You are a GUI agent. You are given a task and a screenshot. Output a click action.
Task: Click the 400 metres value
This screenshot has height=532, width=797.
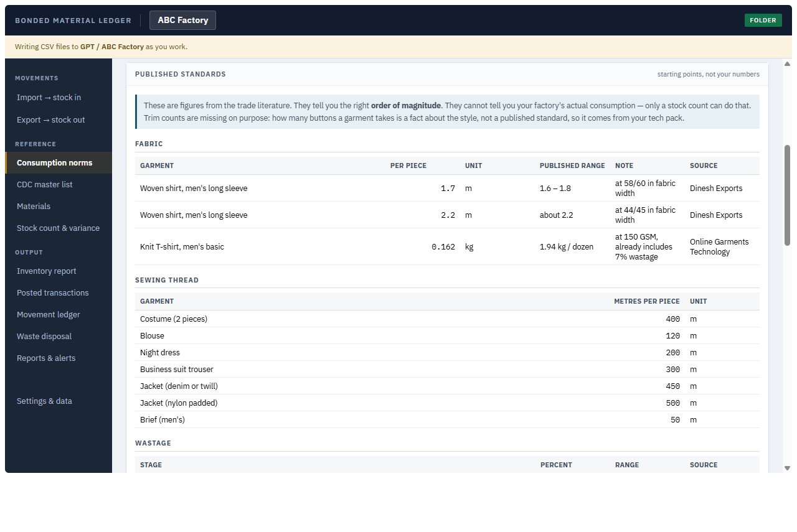[x=672, y=319]
